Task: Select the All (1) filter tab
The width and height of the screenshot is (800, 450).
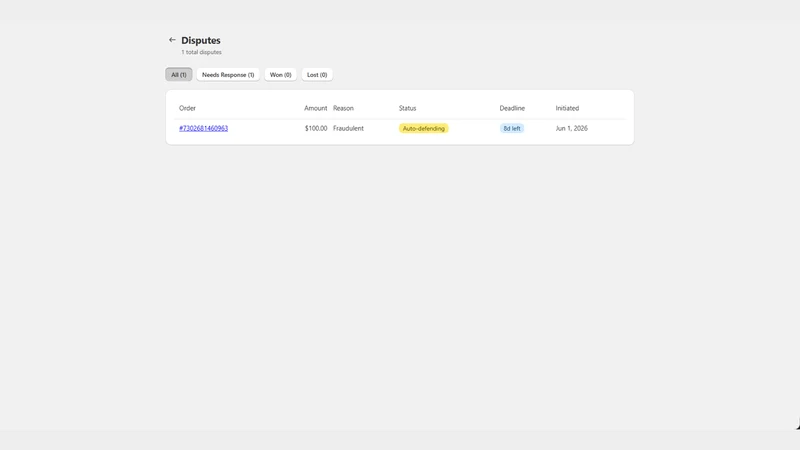Action: click(179, 74)
